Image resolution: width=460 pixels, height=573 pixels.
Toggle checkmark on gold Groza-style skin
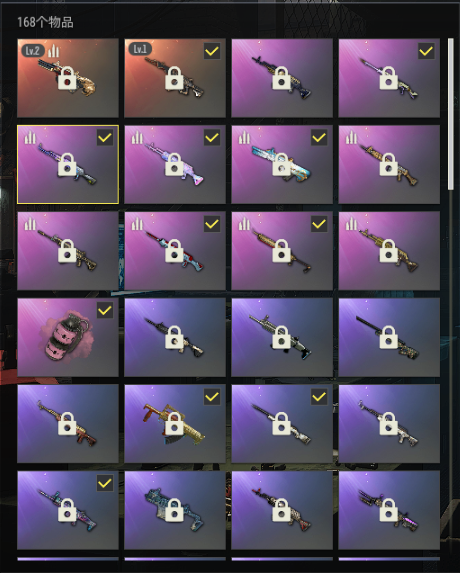click(212, 396)
